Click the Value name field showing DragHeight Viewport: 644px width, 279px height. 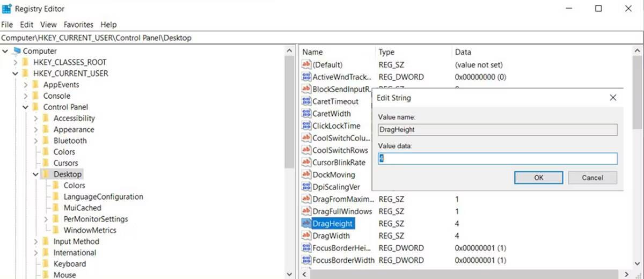[497, 129]
